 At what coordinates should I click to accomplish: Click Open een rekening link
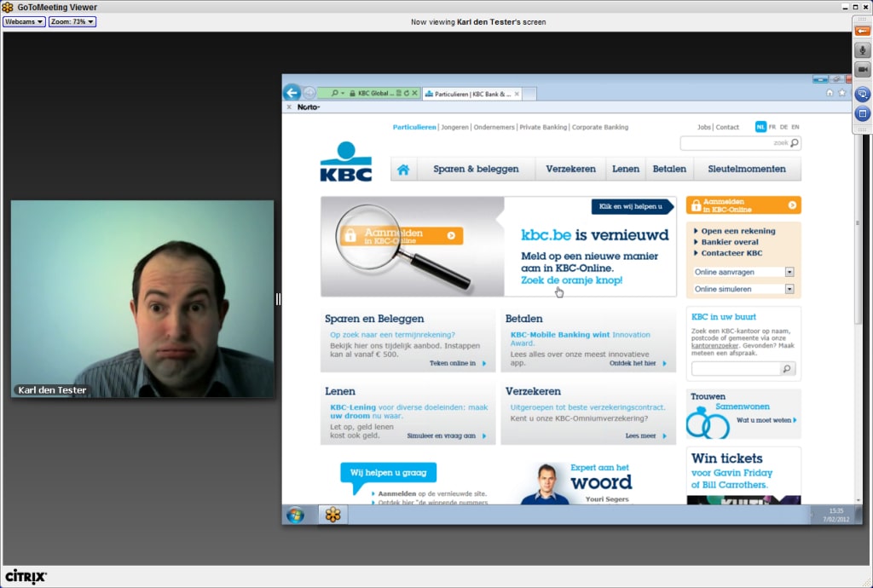(x=737, y=231)
